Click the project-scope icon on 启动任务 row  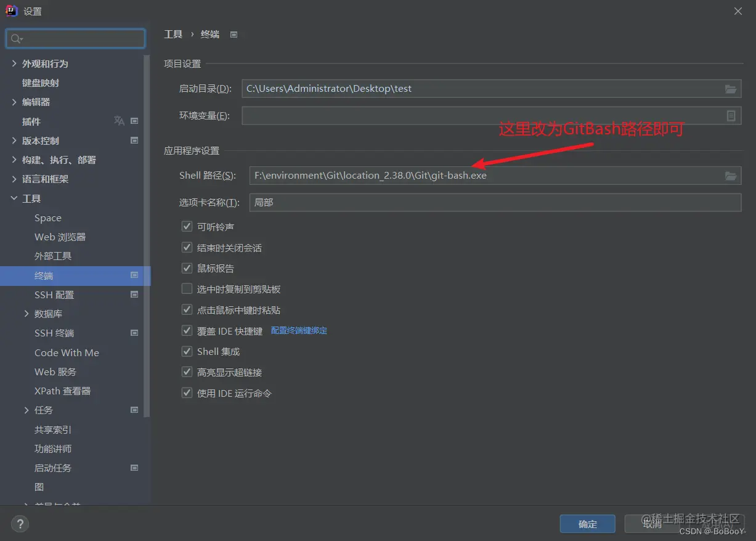pyautogui.click(x=134, y=468)
